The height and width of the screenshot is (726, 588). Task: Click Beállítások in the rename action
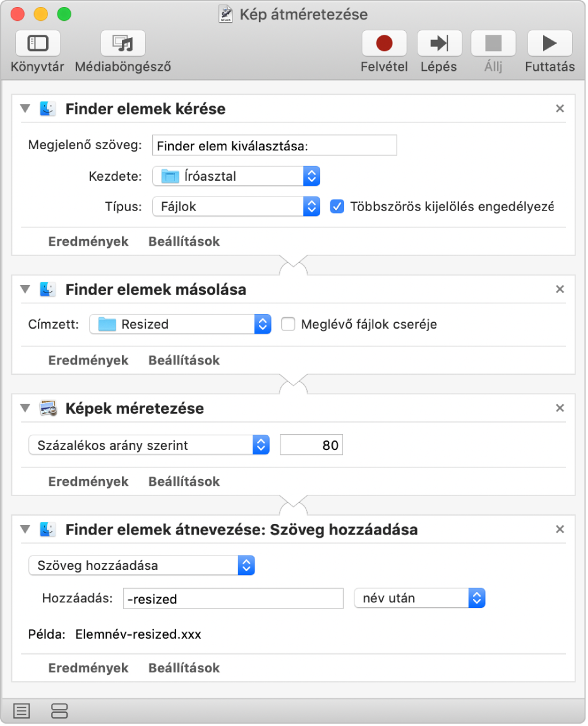184,668
